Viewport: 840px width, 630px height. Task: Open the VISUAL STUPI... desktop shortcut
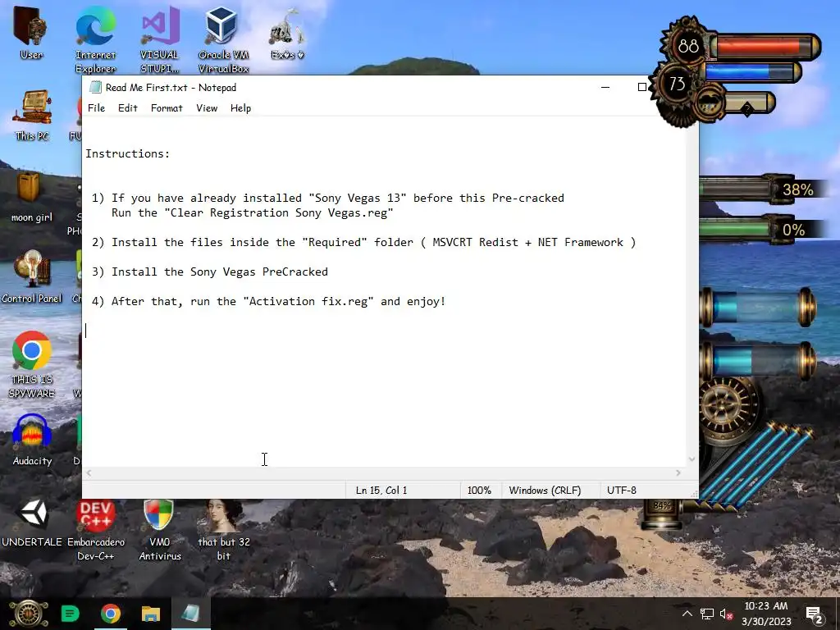point(159,39)
